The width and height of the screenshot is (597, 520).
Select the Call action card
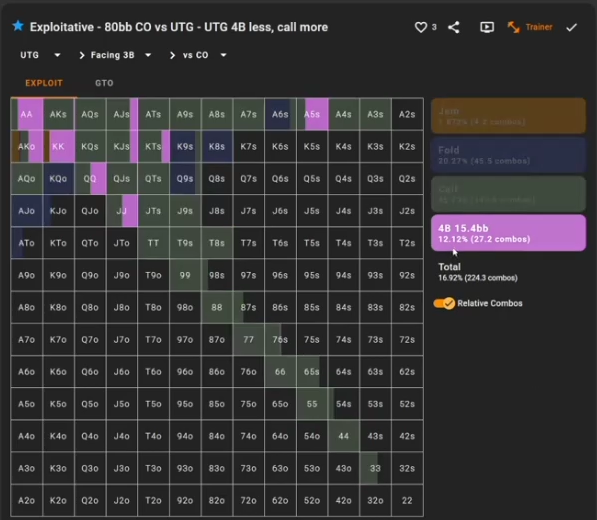508,194
